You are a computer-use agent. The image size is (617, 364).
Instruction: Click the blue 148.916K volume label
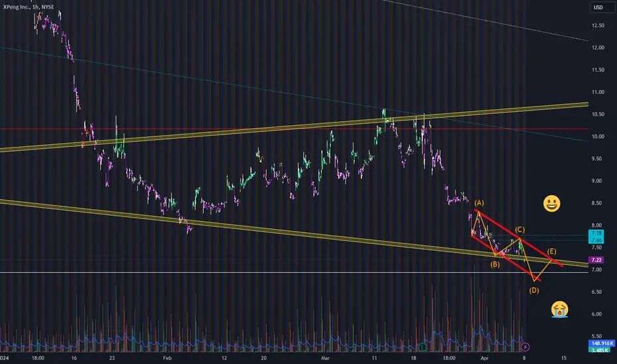pyautogui.click(x=602, y=343)
